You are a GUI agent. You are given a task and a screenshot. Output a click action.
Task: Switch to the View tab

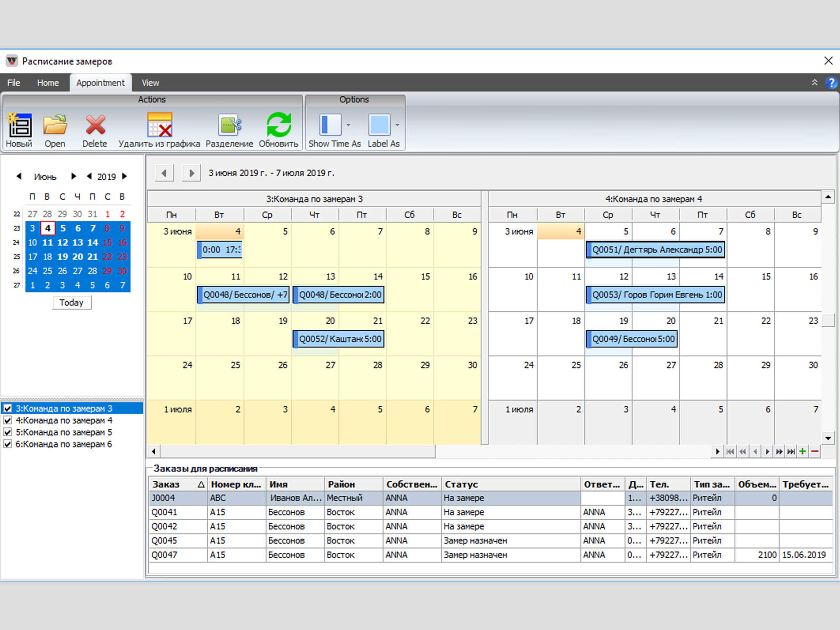150,83
